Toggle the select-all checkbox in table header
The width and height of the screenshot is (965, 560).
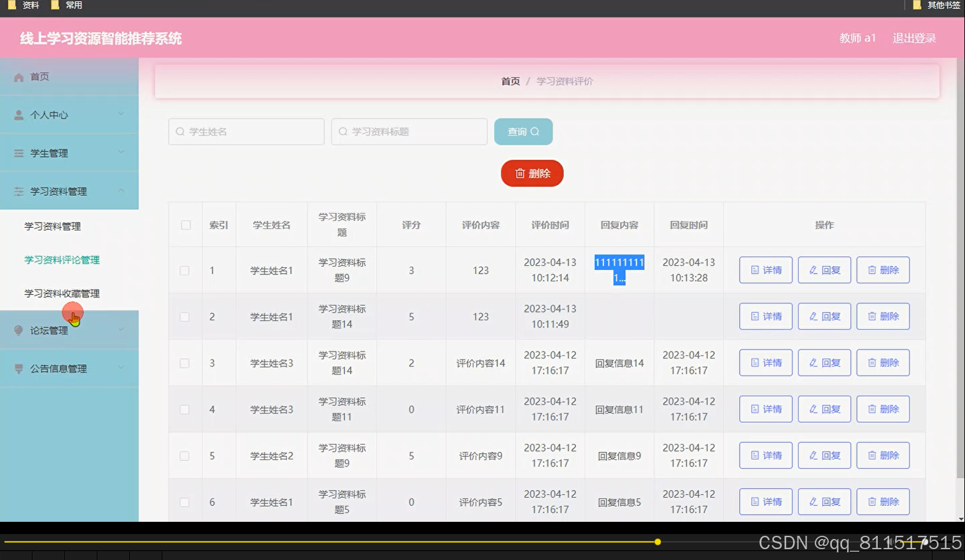pyautogui.click(x=186, y=225)
